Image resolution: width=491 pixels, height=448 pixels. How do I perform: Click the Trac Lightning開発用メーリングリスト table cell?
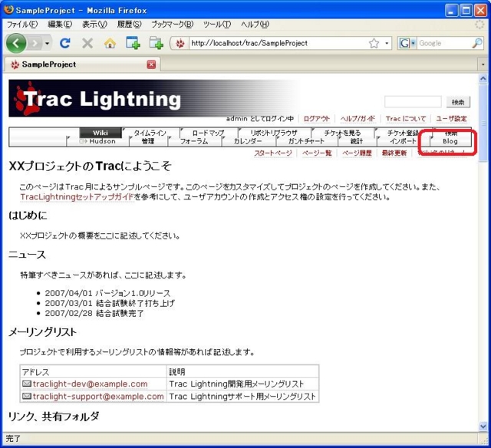pos(242,384)
